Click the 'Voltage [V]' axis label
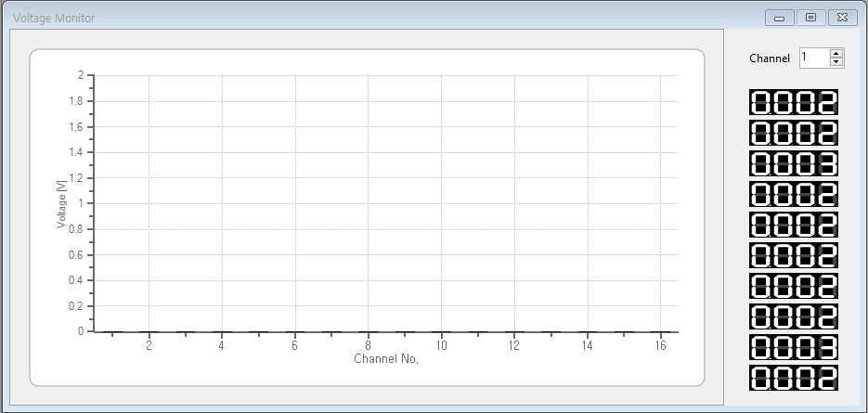This screenshot has width=868, height=413. click(61, 204)
